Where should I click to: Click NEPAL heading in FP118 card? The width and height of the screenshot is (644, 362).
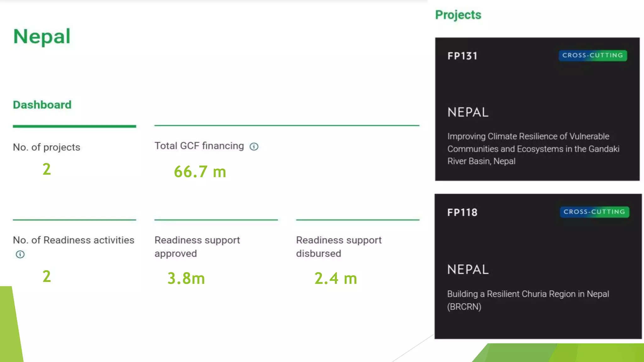(468, 269)
